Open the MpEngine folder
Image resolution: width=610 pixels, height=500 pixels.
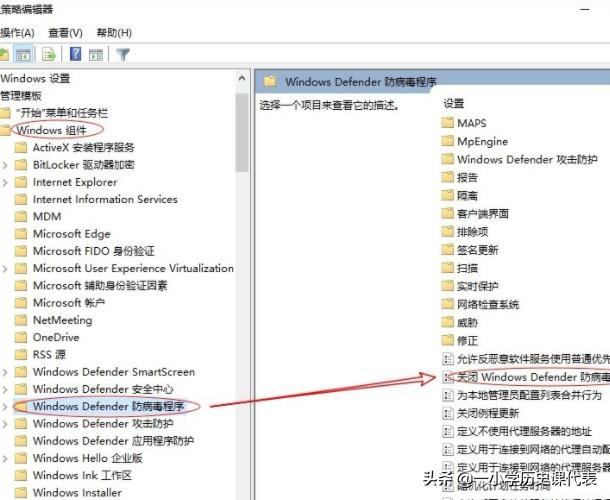(482, 141)
